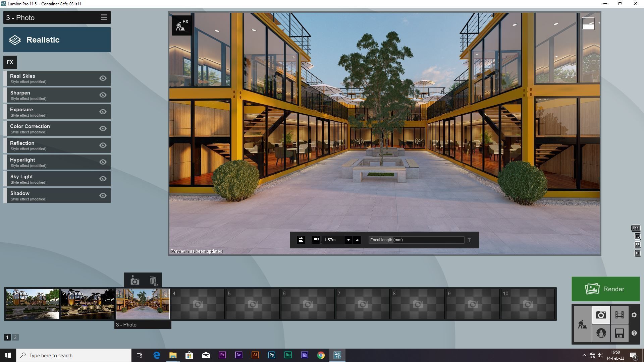The width and height of the screenshot is (644, 362).
Task: Store camera viewpoint for photo 3
Action: pos(135,281)
